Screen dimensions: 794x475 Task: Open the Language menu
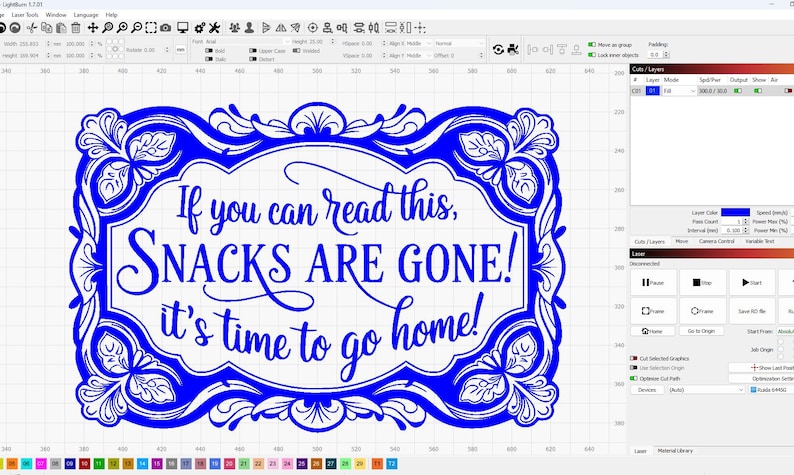(86, 15)
